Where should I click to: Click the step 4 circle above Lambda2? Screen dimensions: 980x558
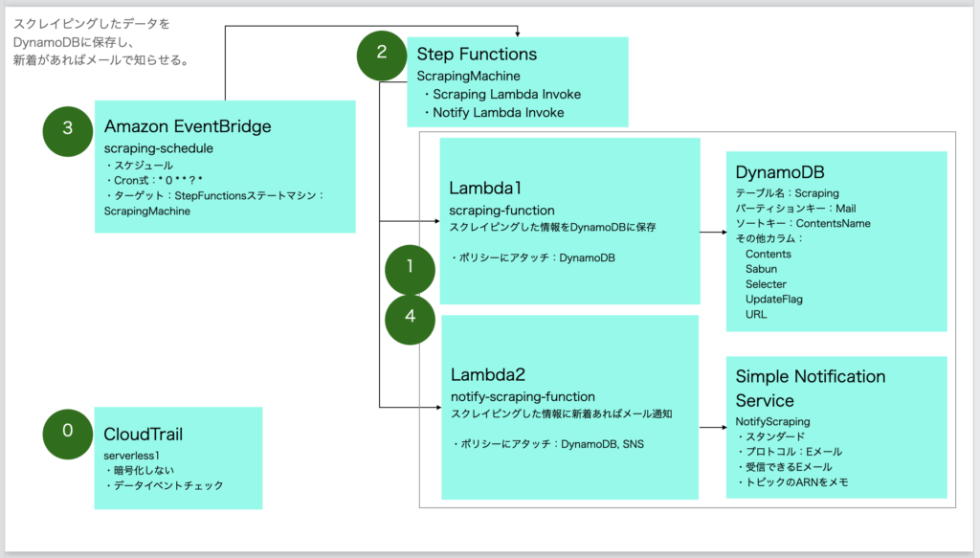[x=410, y=320]
